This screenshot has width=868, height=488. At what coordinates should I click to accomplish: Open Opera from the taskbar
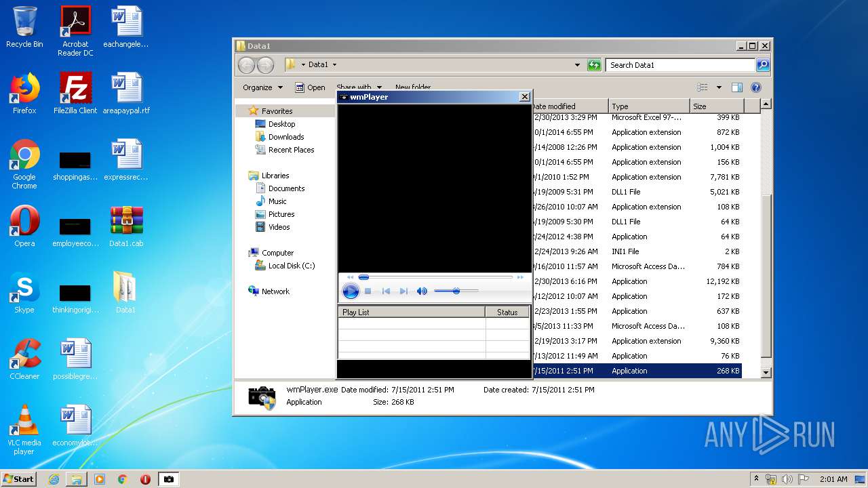(x=145, y=479)
